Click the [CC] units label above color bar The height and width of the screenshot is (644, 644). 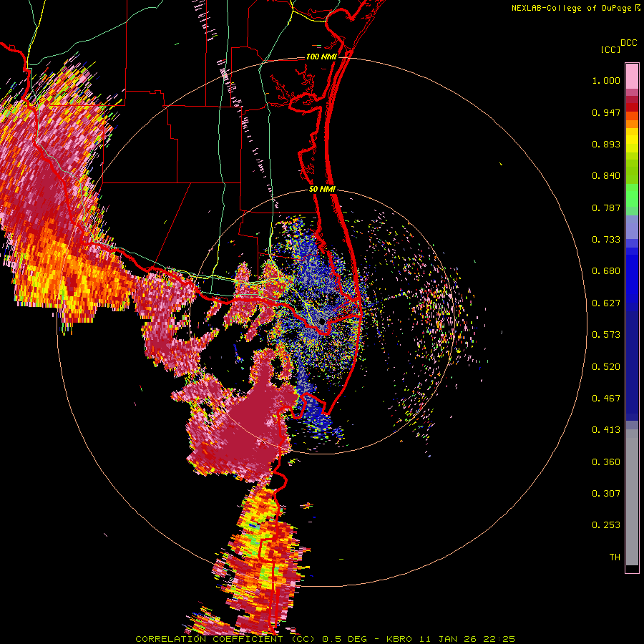(x=610, y=49)
